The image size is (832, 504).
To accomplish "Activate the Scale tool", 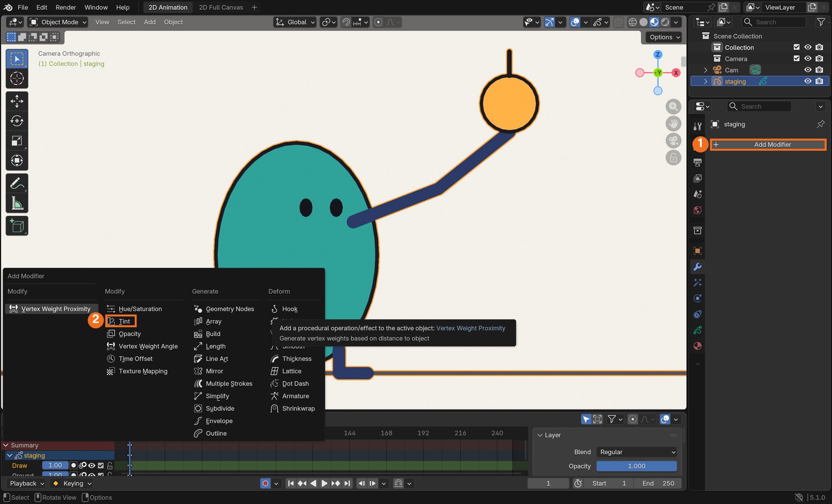I will pyautogui.click(x=17, y=141).
